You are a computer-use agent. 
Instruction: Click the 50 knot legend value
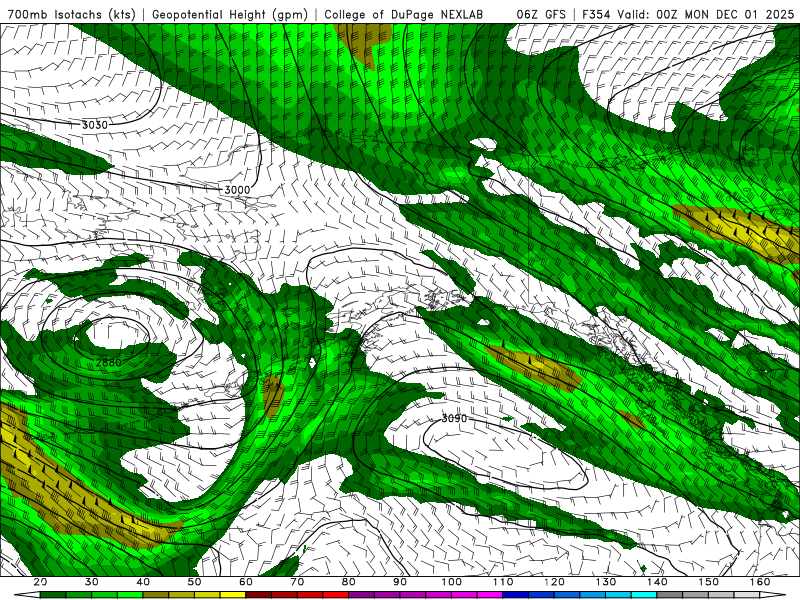tap(194, 582)
